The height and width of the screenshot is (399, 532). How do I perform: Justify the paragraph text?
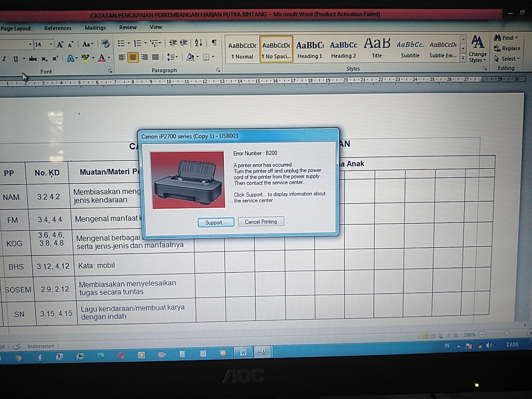pyautogui.click(x=155, y=57)
